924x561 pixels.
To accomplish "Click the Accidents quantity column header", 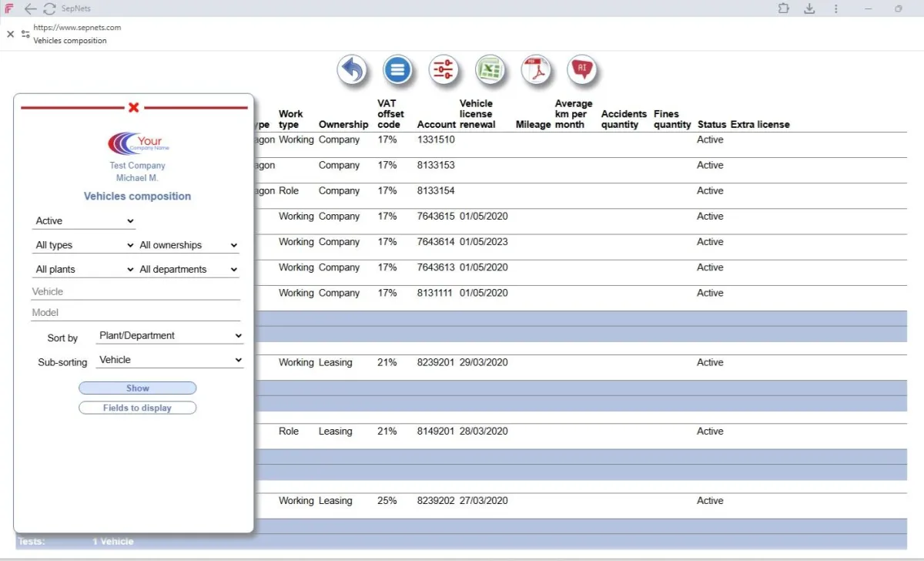I will click(x=624, y=119).
